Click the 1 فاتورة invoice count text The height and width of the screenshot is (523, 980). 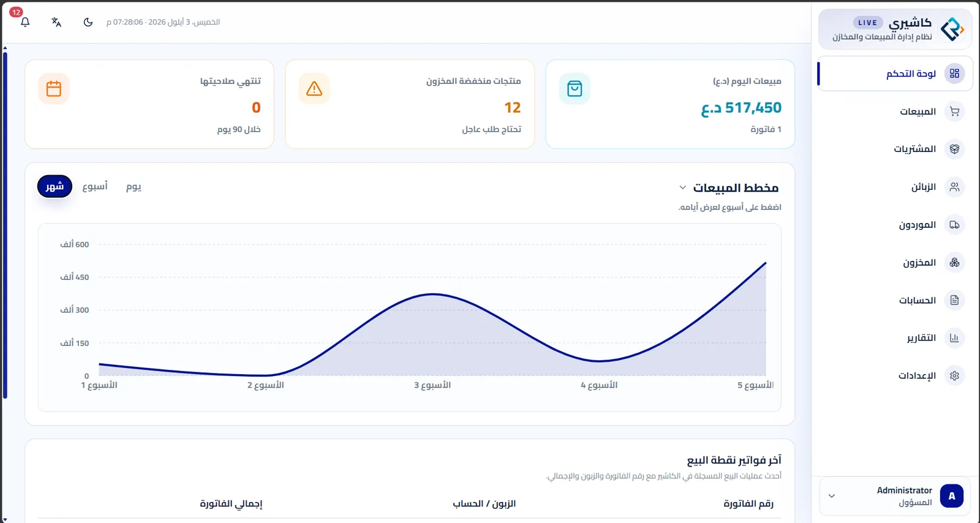pyautogui.click(x=766, y=129)
